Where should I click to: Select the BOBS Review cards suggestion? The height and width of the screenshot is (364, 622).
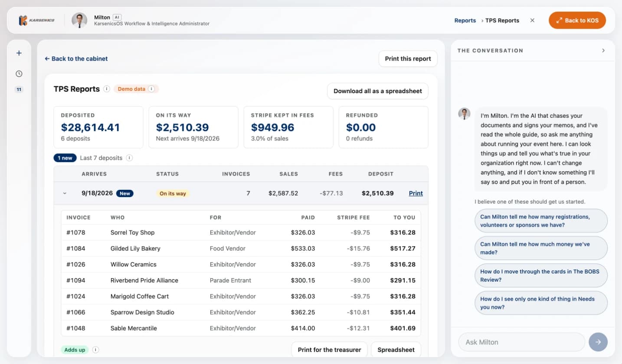tap(541, 276)
